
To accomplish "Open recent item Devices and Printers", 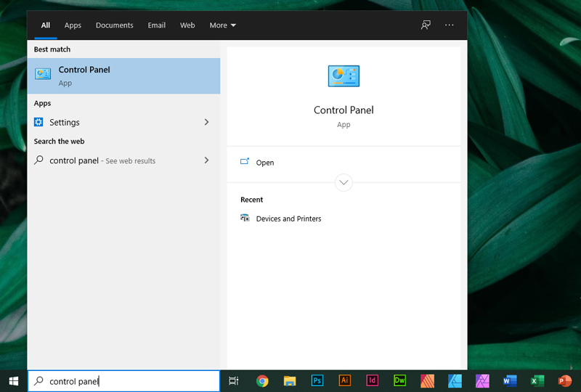I will 344,219.
